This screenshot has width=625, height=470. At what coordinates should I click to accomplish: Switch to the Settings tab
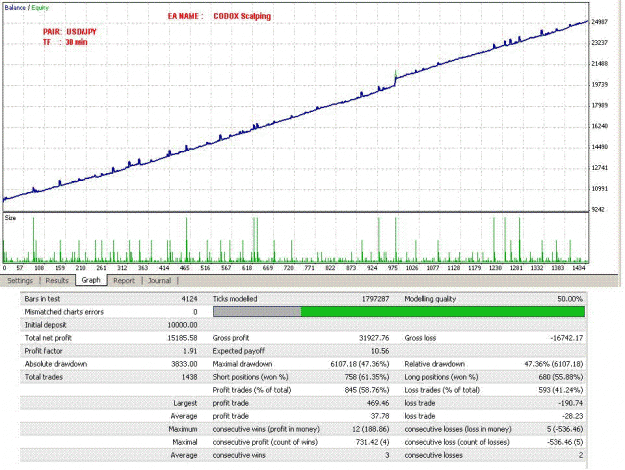click(x=20, y=281)
